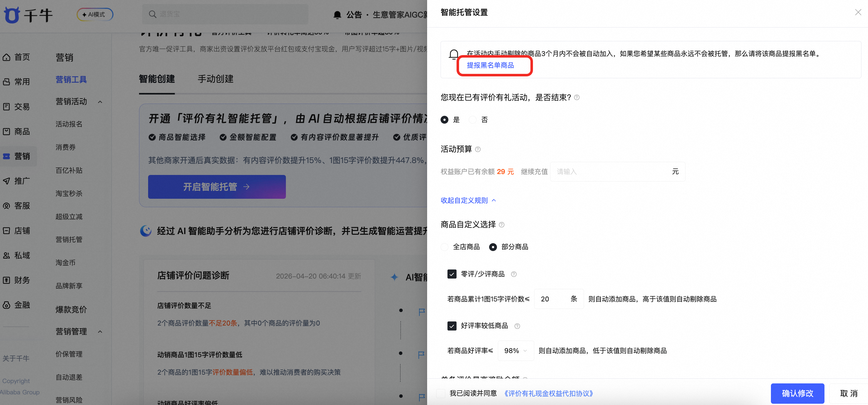Open 百亿补贴 menu item
This screenshot has height=405, width=868.
[x=69, y=171]
